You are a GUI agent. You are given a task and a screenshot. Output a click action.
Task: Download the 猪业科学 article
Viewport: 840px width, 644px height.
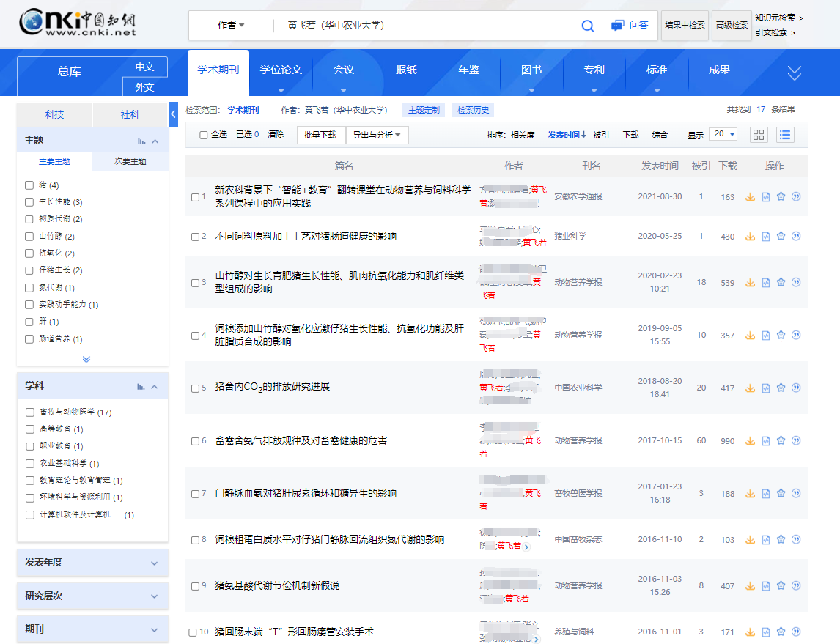pos(750,237)
